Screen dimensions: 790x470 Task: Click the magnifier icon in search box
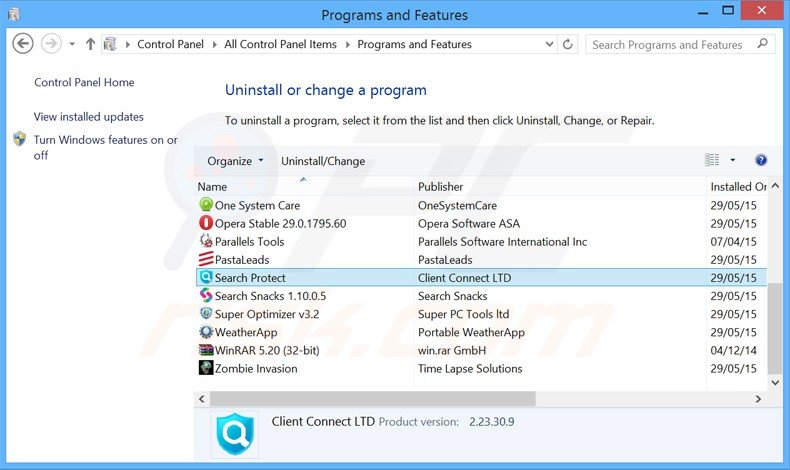tap(762, 44)
